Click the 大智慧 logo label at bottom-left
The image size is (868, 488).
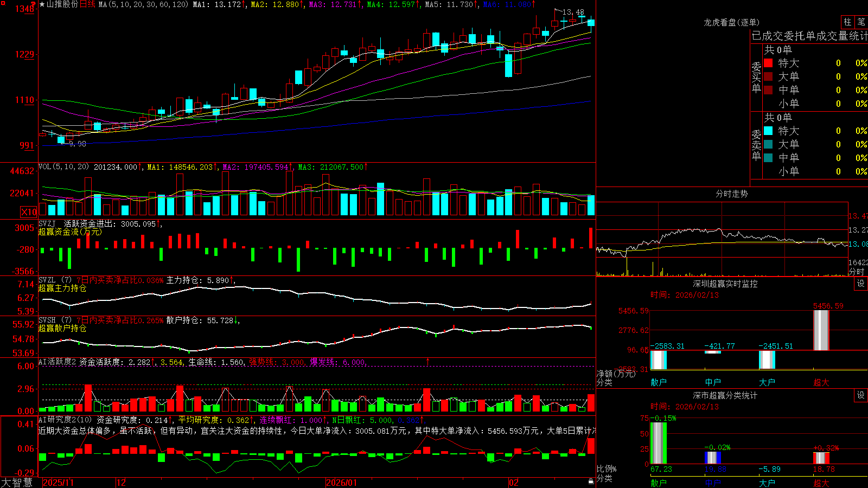[x=17, y=482]
